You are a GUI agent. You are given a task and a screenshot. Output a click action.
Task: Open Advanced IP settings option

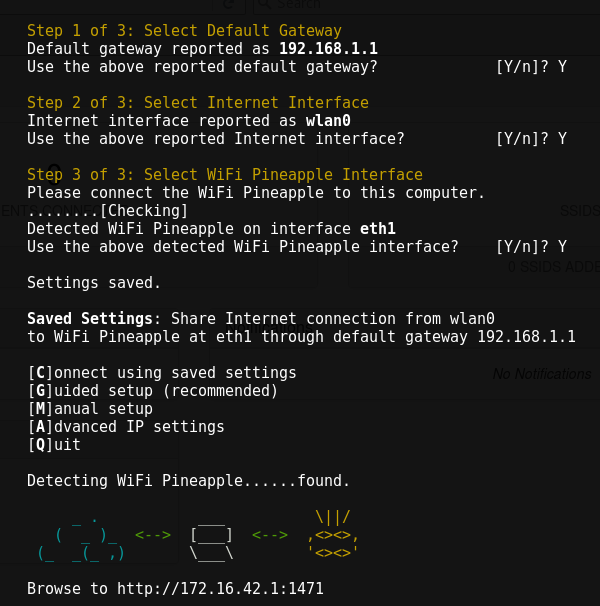point(126,427)
